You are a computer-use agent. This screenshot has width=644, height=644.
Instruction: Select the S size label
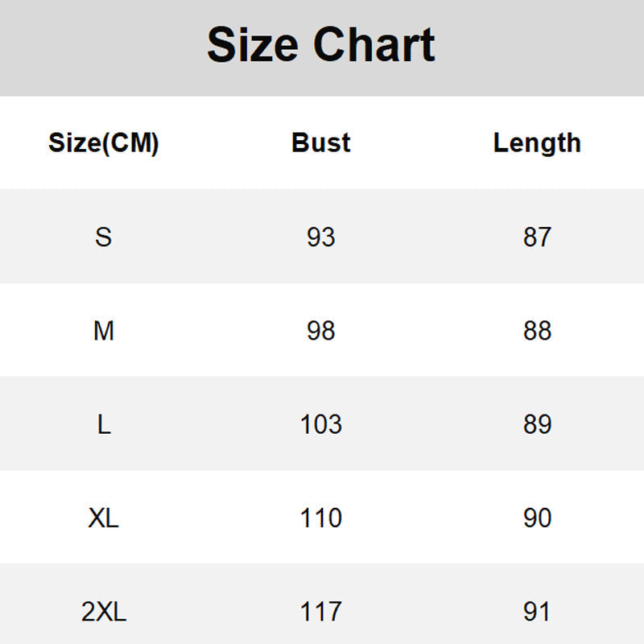(x=104, y=237)
